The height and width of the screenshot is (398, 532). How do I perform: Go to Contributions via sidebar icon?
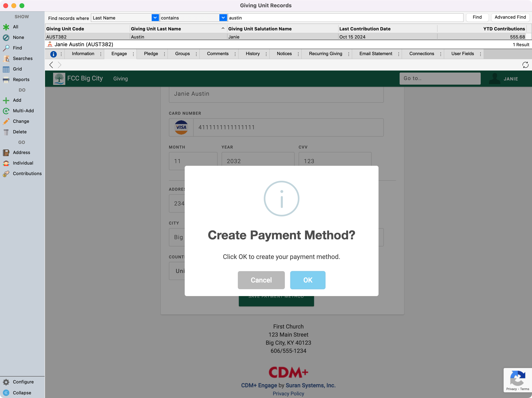tap(6, 174)
